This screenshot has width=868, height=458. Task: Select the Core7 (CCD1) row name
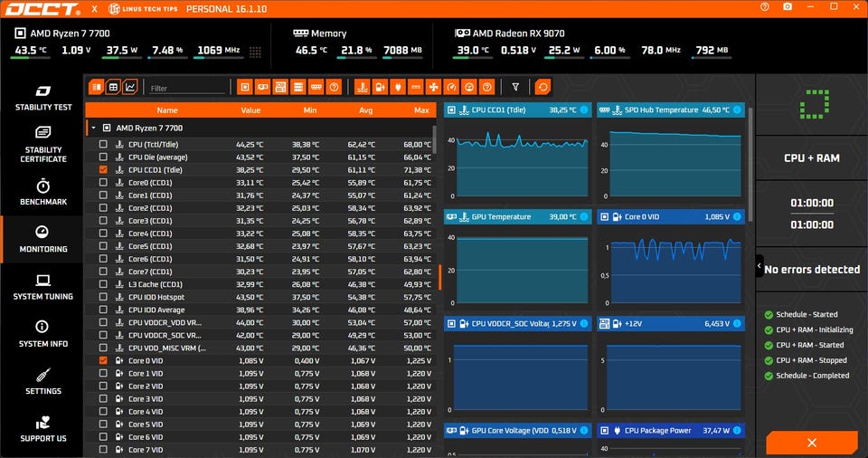tap(150, 272)
